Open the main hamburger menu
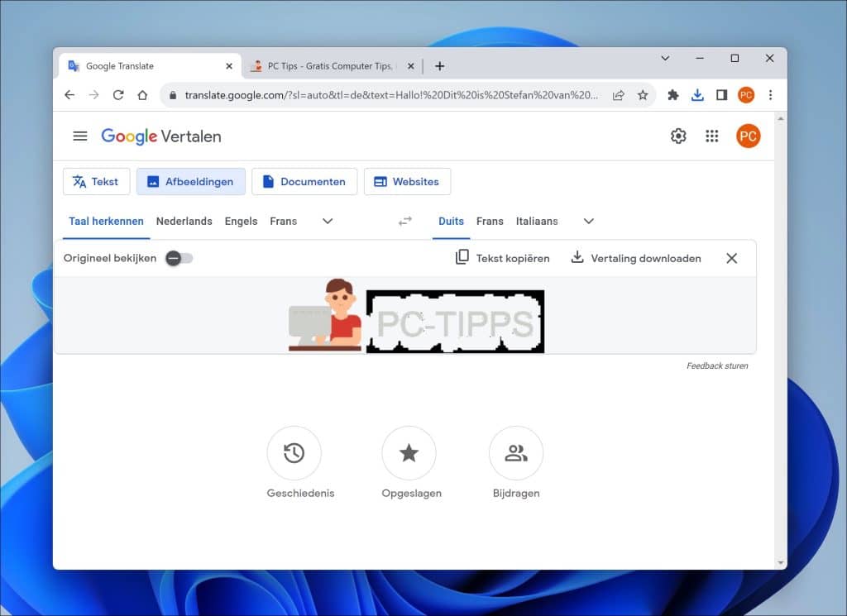This screenshot has height=616, width=847. pos(80,136)
